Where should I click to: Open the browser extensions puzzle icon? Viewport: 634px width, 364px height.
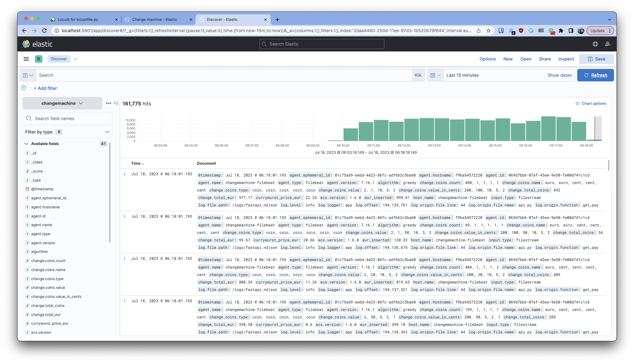click(561, 31)
